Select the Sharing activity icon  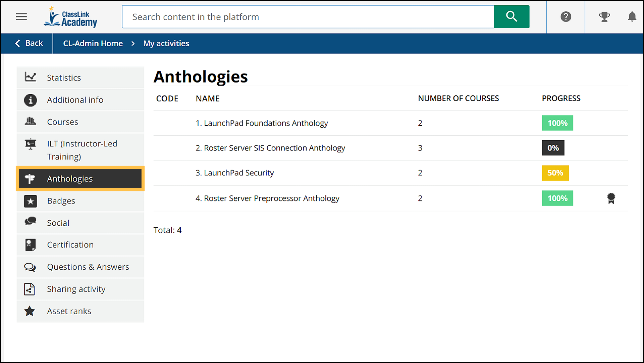30,289
